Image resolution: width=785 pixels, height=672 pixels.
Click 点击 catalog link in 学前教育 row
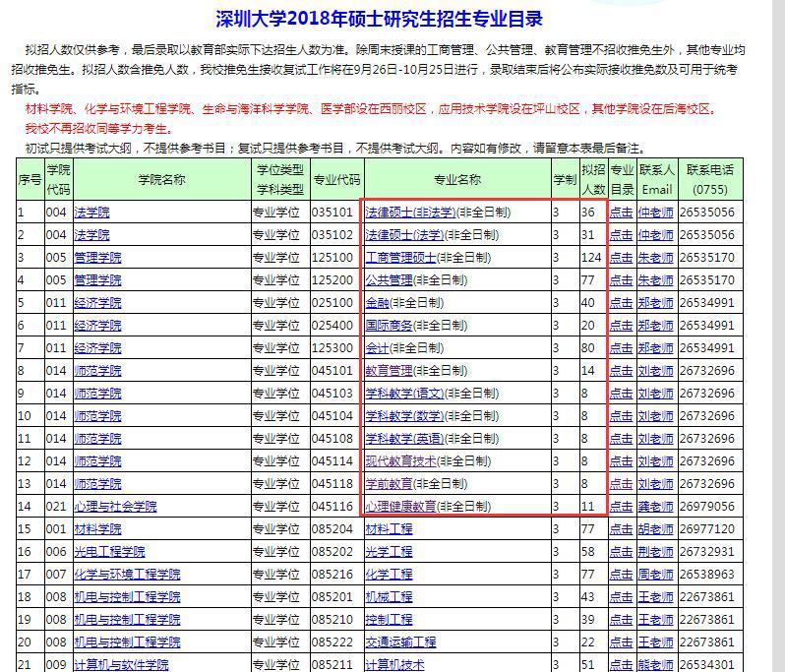point(622,484)
